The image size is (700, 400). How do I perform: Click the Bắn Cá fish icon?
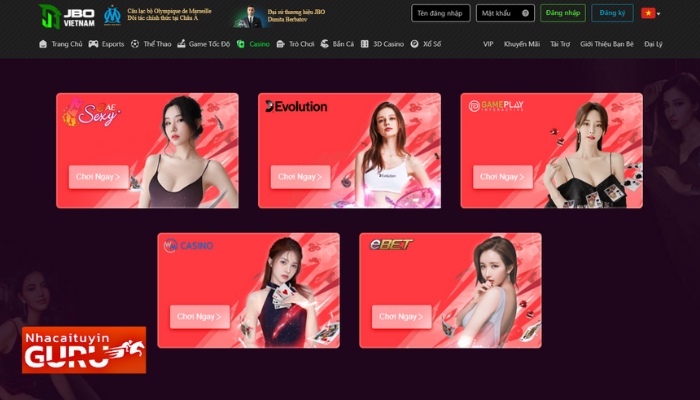[x=325, y=43]
